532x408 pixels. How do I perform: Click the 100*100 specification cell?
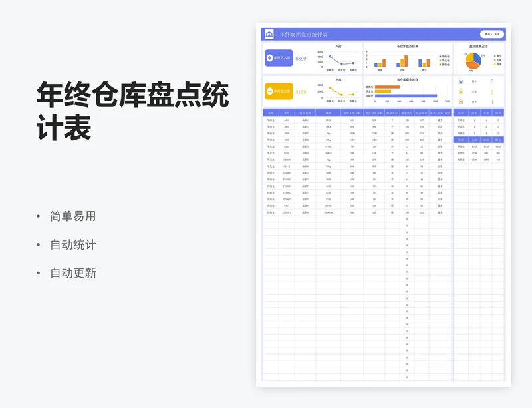pos(328,212)
